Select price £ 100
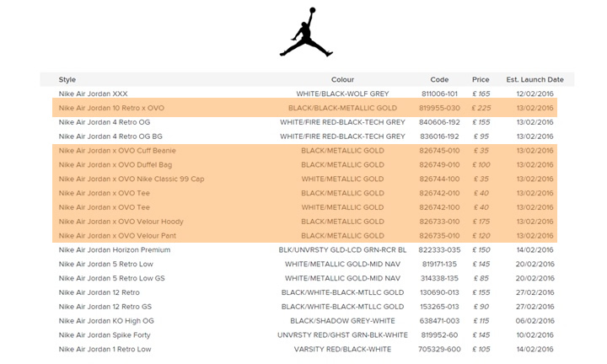Viewport: 607px width, 364px height. click(481, 165)
